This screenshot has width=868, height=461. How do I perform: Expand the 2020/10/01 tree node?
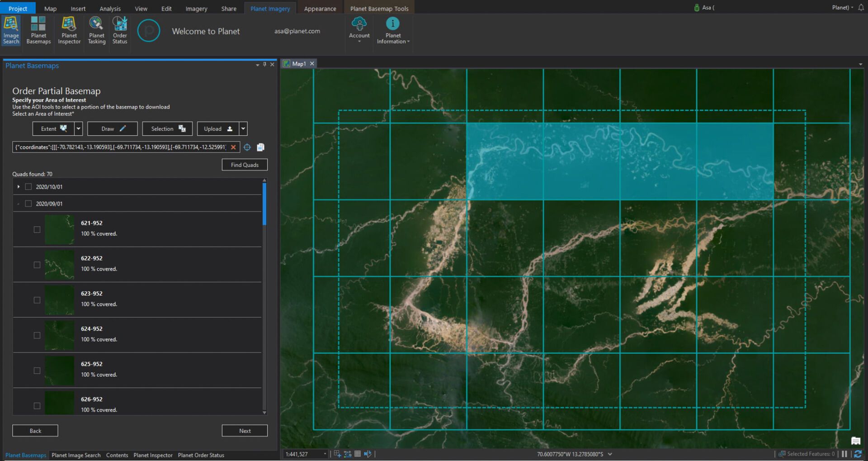(19, 187)
